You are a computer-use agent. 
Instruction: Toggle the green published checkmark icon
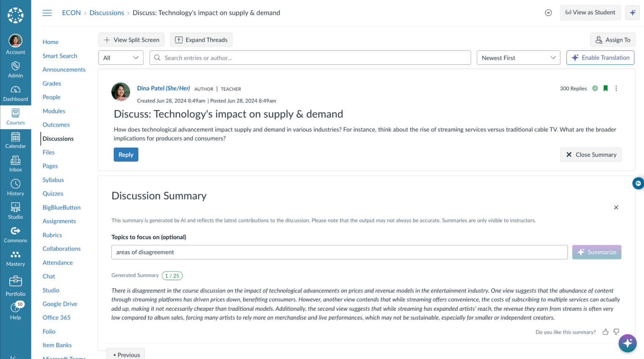pyautogui.click(x=595, y=88)
